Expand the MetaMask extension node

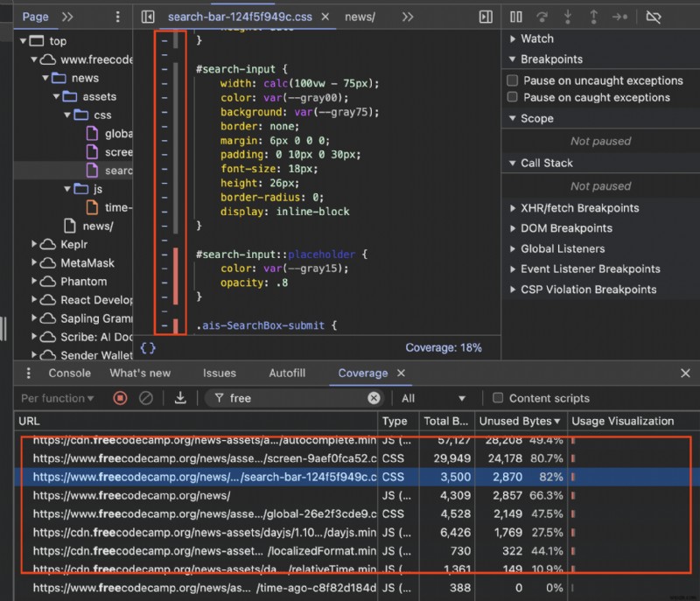point(34,262)
